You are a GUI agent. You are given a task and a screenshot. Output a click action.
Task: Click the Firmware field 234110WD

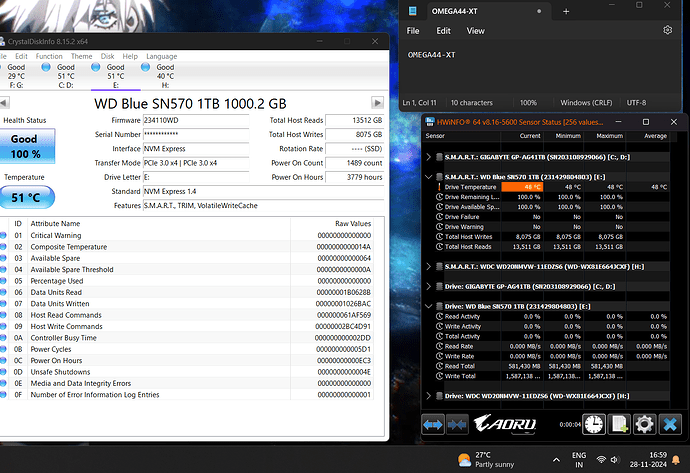pyautogui.click(x=196, y=120)
